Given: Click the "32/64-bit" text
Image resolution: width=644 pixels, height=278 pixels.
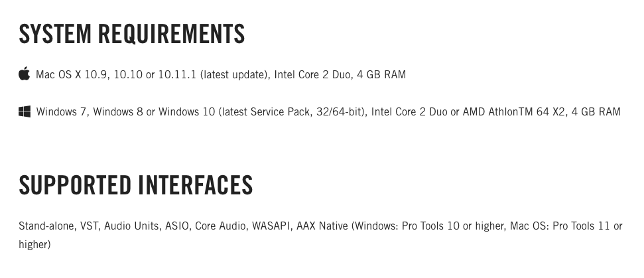Looking at the screenshot, I should click(340, 111).
